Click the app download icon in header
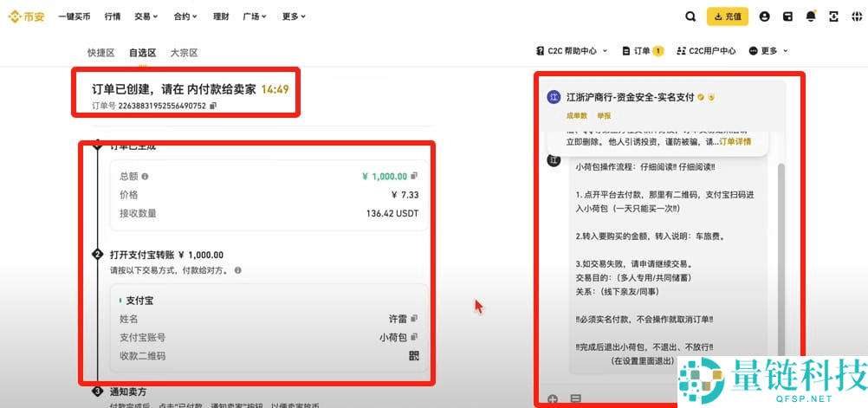The image size is (868, 408). click(833, 16)
